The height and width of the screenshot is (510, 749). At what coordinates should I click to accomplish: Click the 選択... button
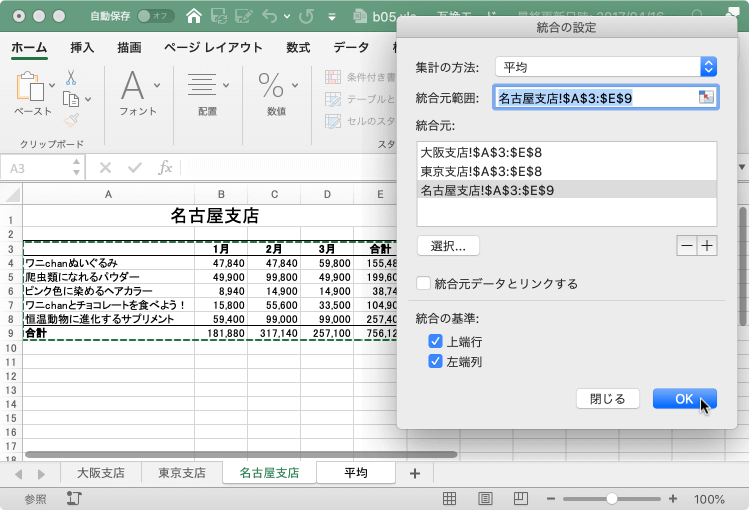coord(448,246)
